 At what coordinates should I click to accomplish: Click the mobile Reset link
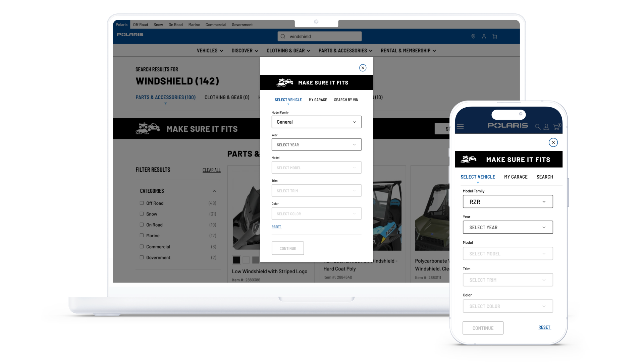tap(544, 327)
